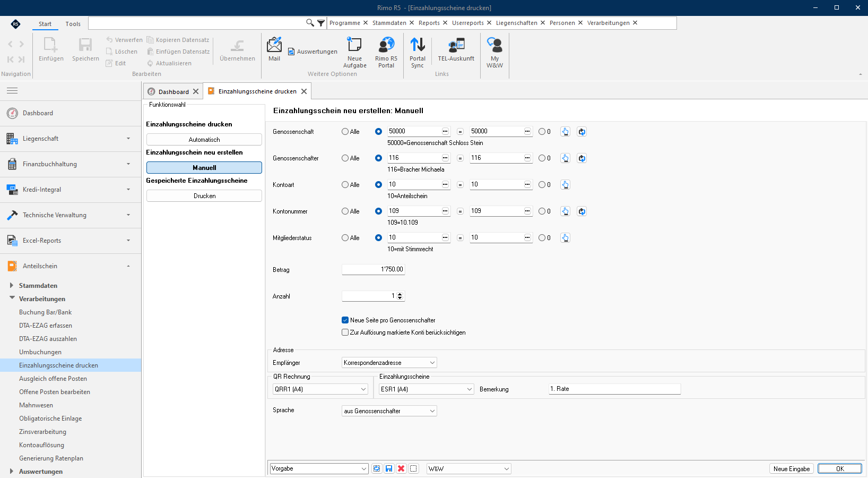Select the 0 radio for Kontonummer

pyautogui.click(x=542, y=211)
